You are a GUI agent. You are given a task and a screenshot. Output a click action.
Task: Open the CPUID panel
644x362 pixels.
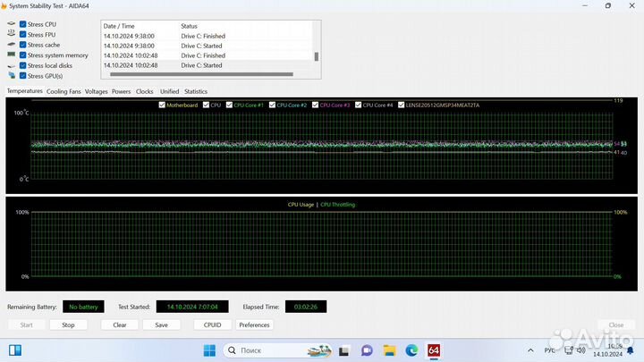(212, 324)
